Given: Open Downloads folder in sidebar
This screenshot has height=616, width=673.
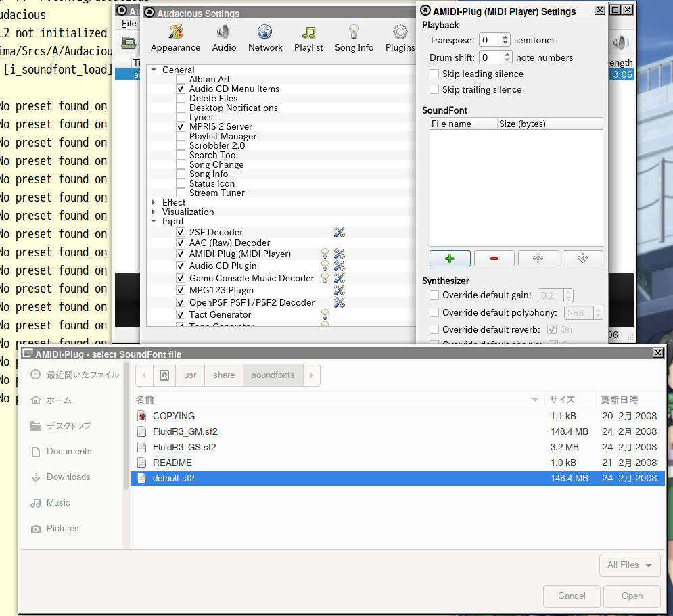Looking at the screenshot, I should click(x=60, y=477).
